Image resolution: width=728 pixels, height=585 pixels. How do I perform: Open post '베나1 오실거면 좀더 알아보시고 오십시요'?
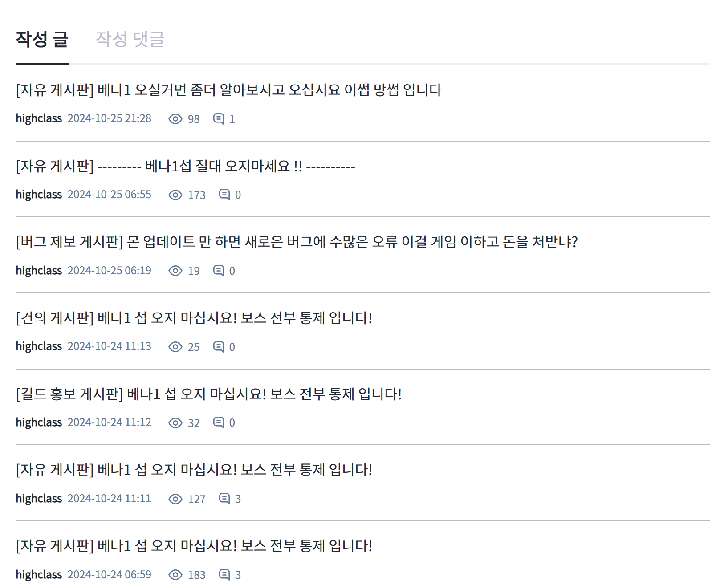point(229,90)
